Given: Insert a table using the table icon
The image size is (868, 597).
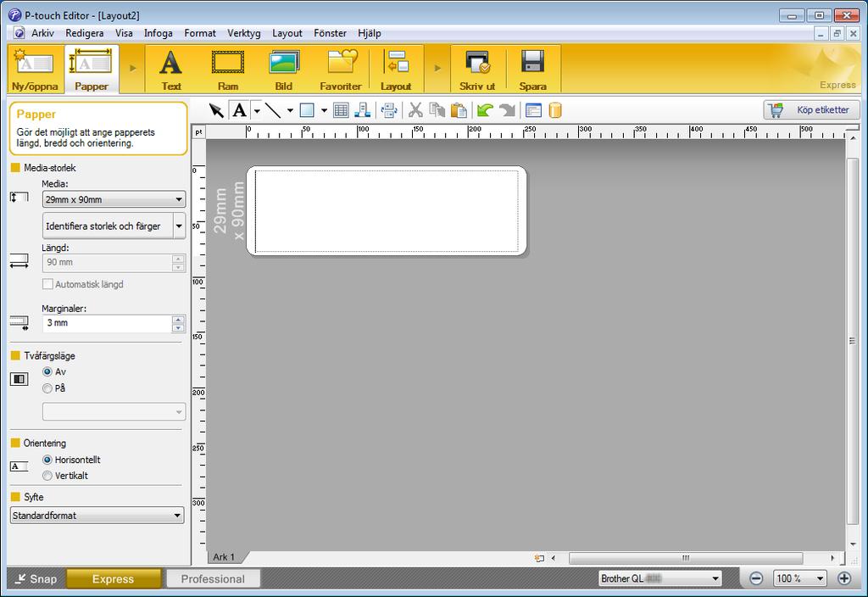Looking at the screenshot, I should coord(341,110).
